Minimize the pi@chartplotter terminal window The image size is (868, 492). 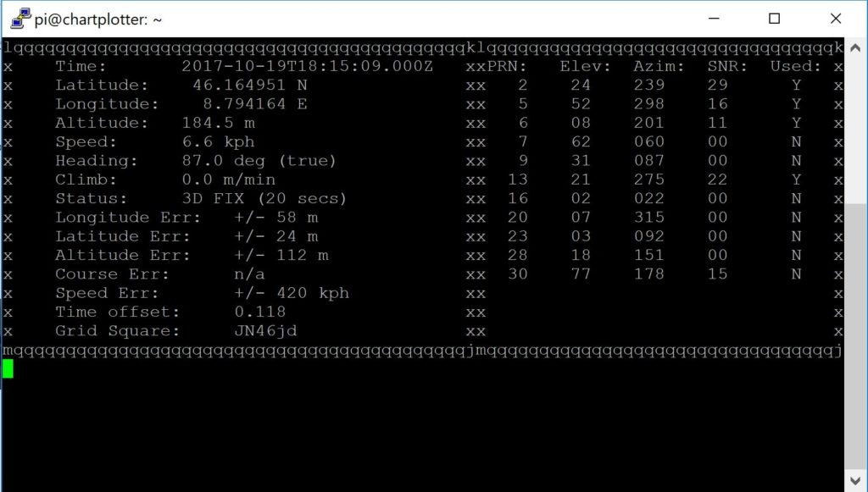714,19
